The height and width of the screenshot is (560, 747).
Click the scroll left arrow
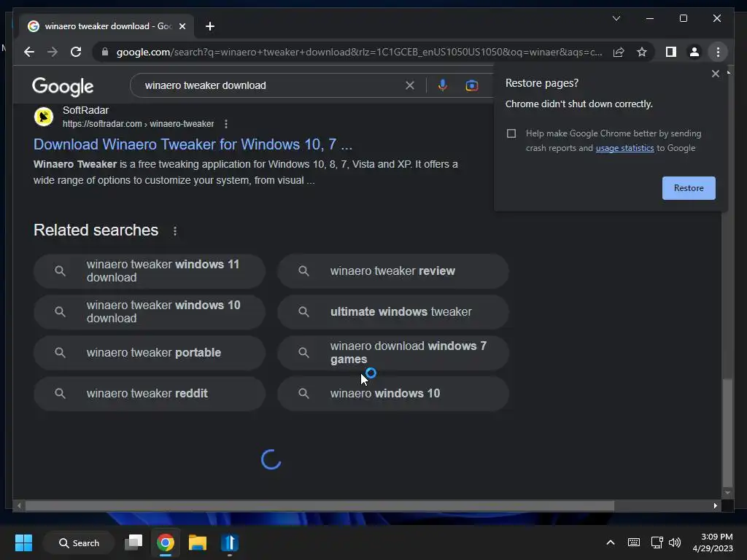click(x=19, y=506)
